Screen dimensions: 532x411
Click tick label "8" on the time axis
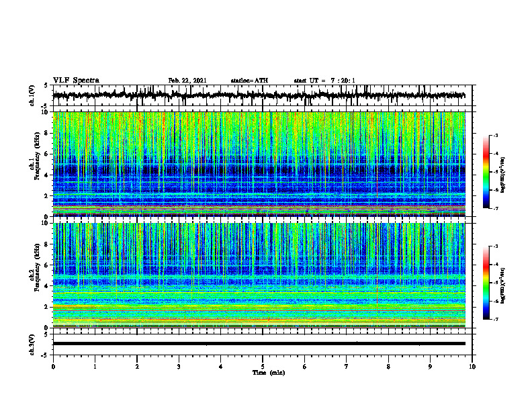(x=388, y=367)
